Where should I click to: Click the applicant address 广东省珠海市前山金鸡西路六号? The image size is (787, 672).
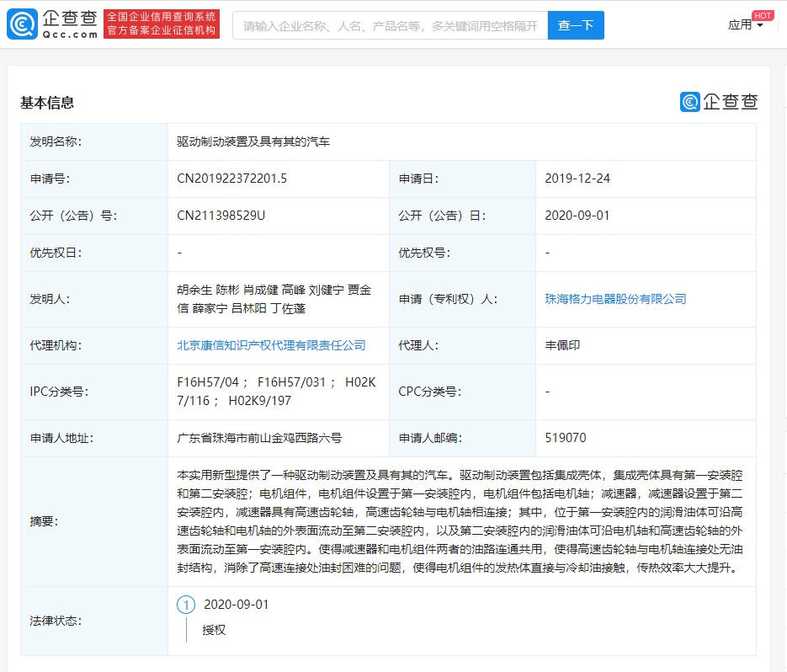259,438
